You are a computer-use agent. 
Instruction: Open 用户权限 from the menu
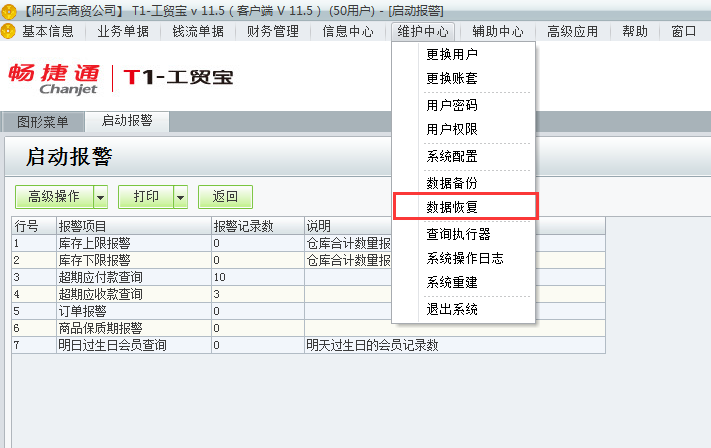click(452, 129)
